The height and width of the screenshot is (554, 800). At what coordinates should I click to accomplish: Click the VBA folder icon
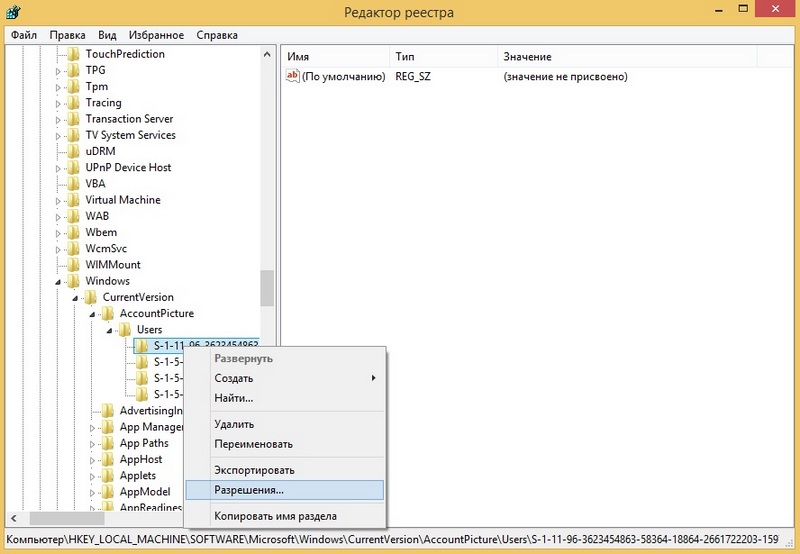(x=73, y=184)
